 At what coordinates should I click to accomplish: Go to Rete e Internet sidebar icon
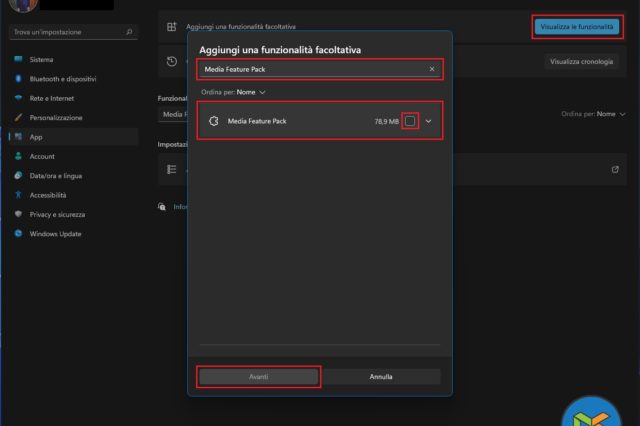pos(18,98)
